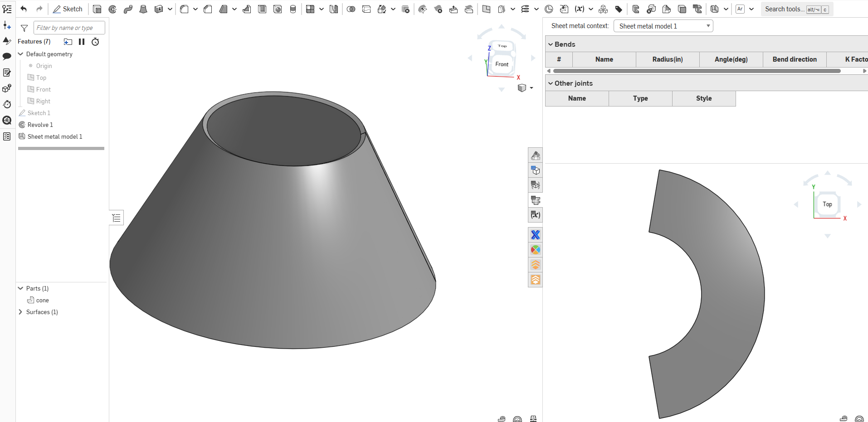
Task: Choose the Loft tool icon
Action: [x=143, y=9]
